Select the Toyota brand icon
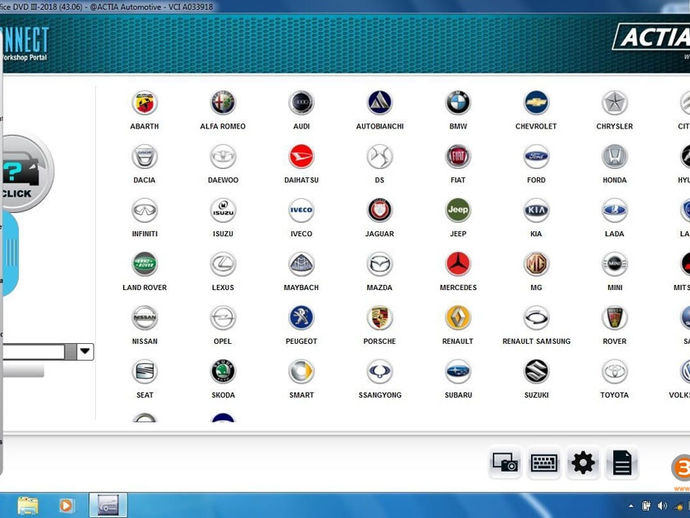This screenshot has height=518, width=690. click(x=614, y=371)
